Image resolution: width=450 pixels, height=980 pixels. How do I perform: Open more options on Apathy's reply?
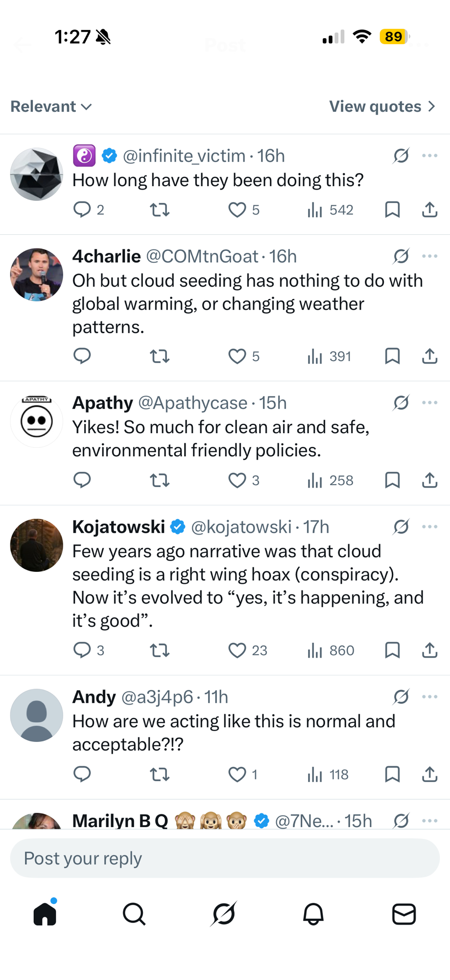(x=429, y=402)
